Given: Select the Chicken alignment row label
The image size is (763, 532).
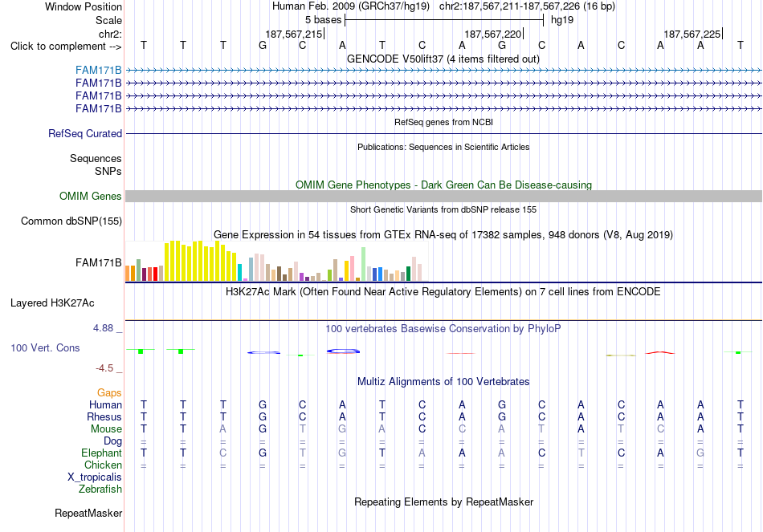Looking at the screenshot, I should point(103,465).
